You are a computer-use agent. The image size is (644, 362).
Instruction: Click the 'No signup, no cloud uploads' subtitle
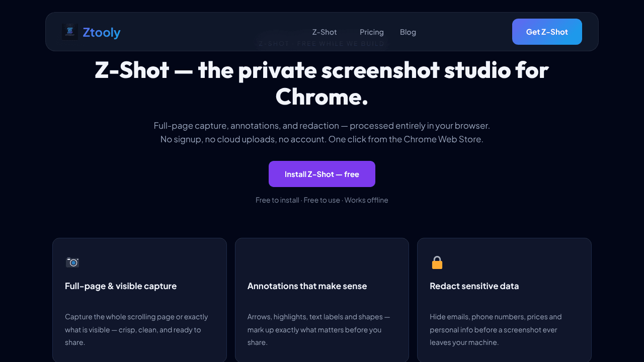tap(322, 139)
